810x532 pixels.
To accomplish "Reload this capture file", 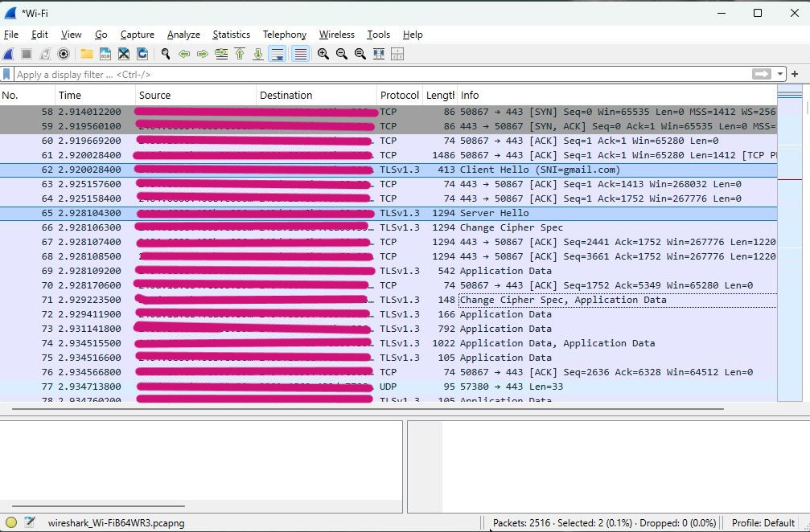I will pos(142,54).
